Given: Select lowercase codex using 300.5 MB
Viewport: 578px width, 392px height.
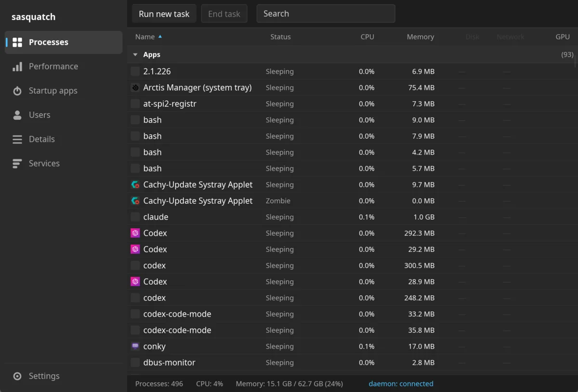Looking at the screenshot, I should [x=352, y=265].
